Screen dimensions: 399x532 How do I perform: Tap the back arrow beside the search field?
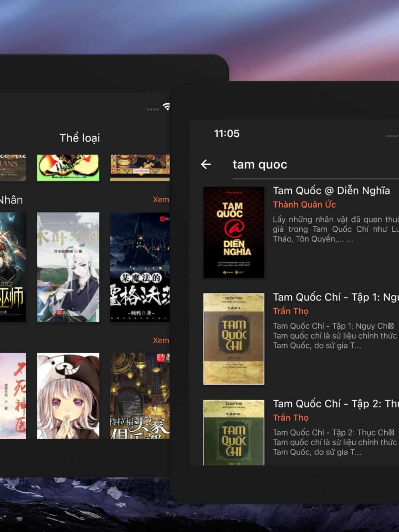(x=206, y=164)
